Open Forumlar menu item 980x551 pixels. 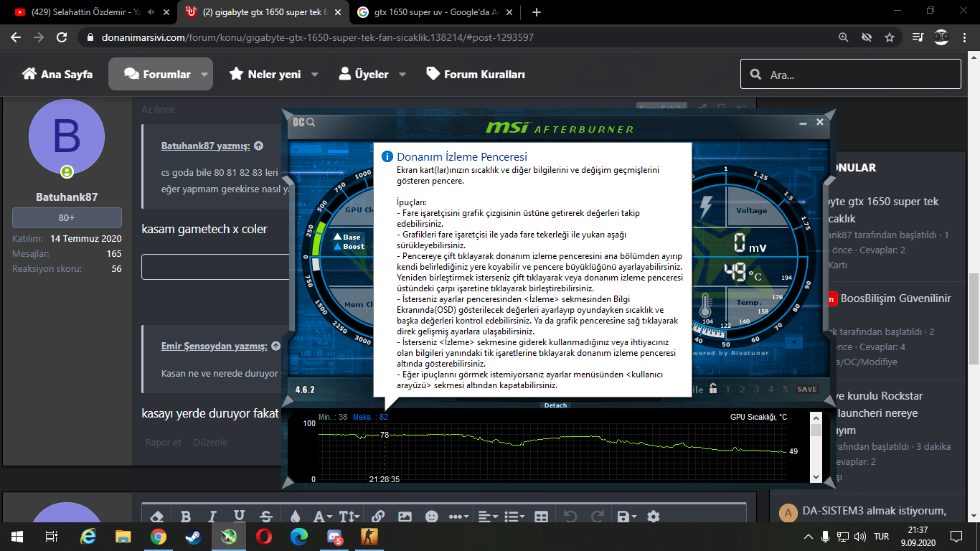pyautogui.click(x=156, y=74)
